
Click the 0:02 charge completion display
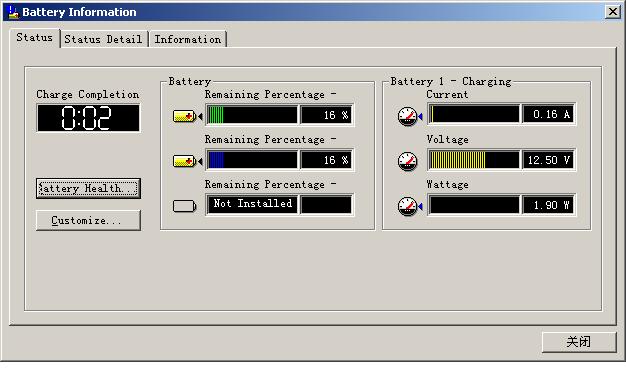tap(88, 118)
